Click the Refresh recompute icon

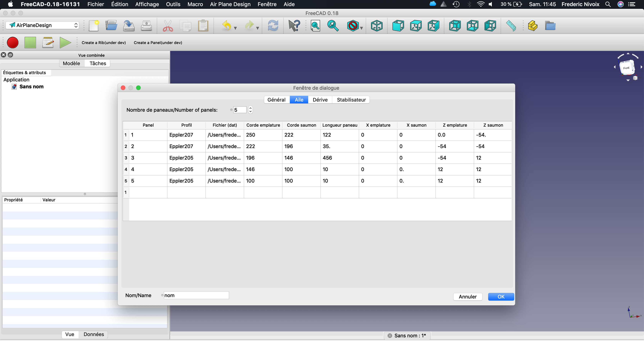tap(273, 25)
